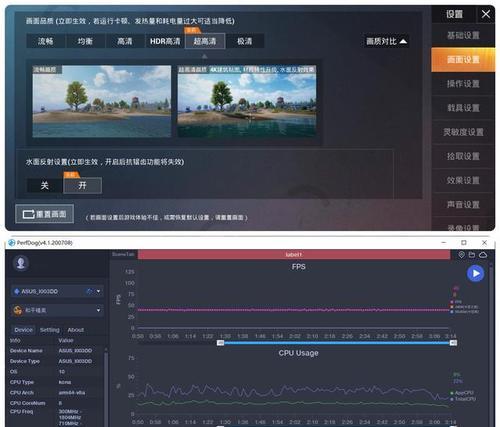Viewport: 500px width, 427px height.
Task: Open the 基础设置 tab
Action: pos(463,35)
